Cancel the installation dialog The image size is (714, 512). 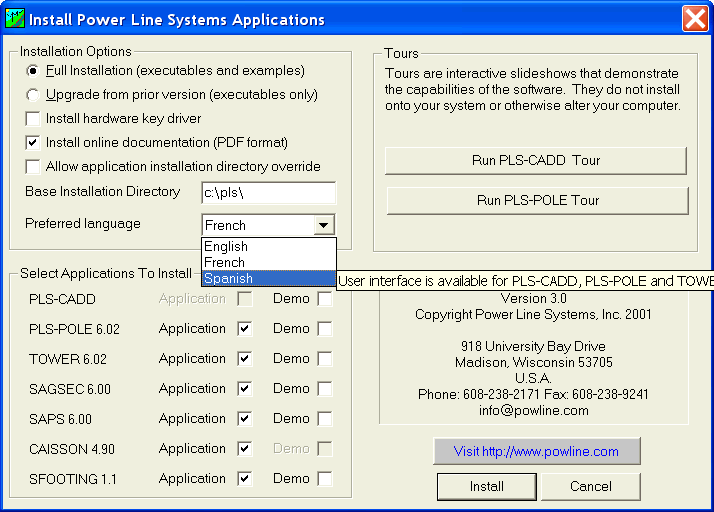pos(591,486)
